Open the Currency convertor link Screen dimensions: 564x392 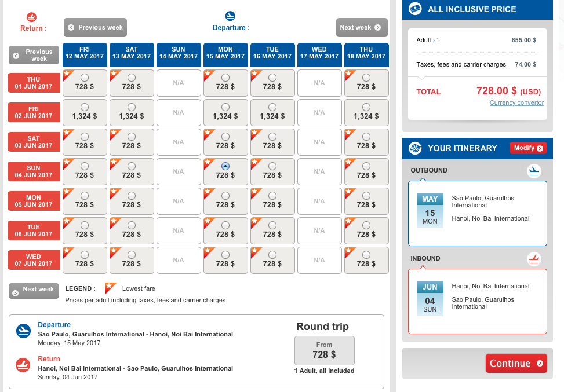pyautogui.click(x=516, y=103)
